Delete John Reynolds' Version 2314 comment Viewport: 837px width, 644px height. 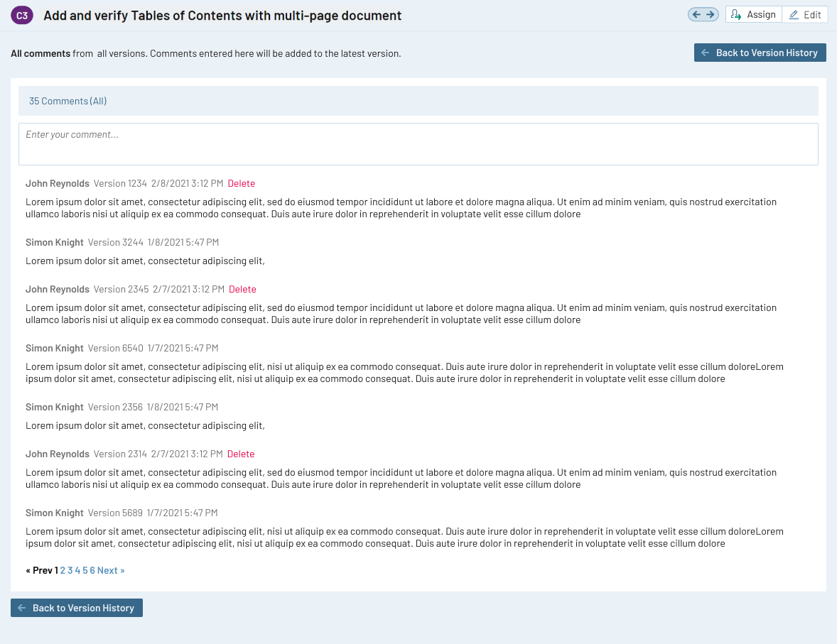[241, 454]
